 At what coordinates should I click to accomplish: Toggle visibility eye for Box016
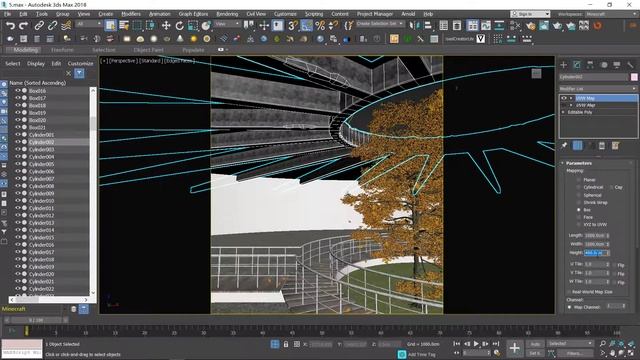pos(18,91)
